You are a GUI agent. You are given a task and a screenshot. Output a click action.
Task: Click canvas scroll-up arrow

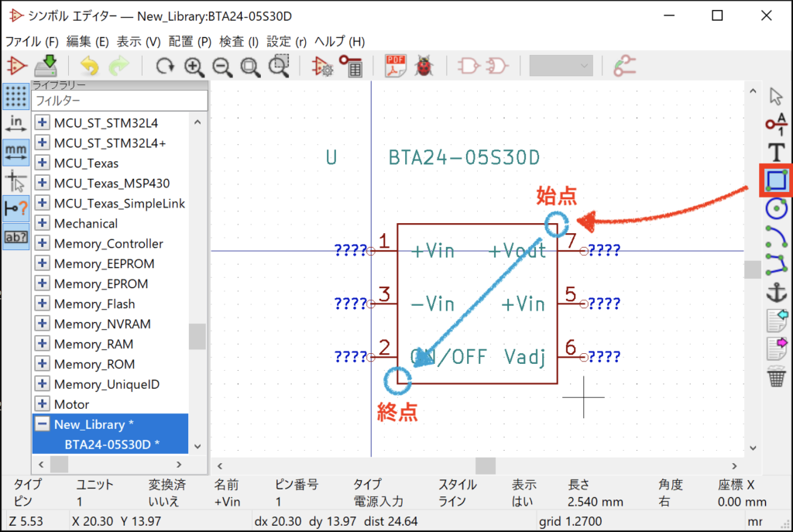click(x=753, y=91)
